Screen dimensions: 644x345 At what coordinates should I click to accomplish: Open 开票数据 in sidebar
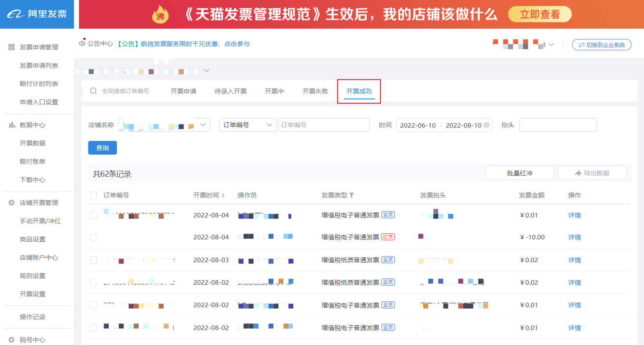click(32, 143)
